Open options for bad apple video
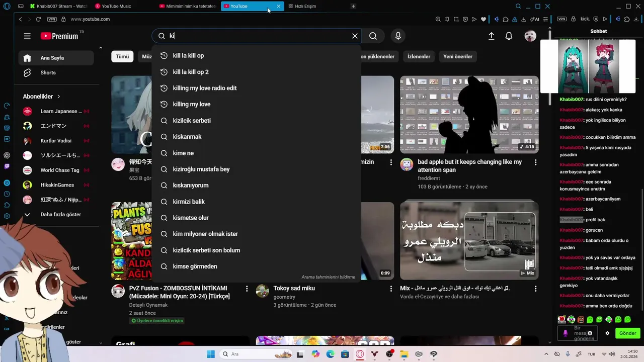This screenshot has height=362, width=644. pyautogui.click(x=535, y=162)
